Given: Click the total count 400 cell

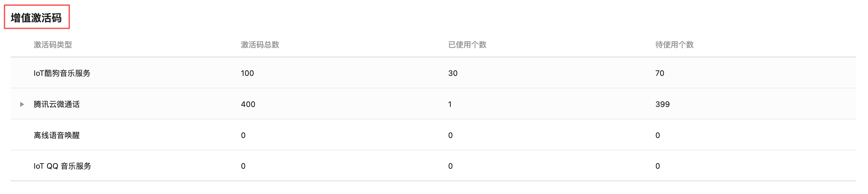Looking at the screenshot, I should 248,104.
